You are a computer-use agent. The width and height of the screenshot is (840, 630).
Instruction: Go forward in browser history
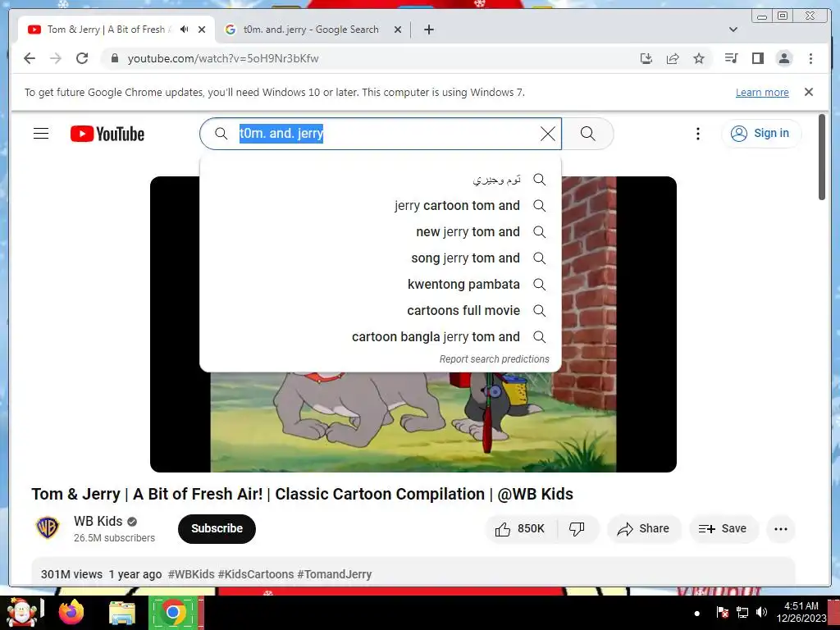coord(56,58)
